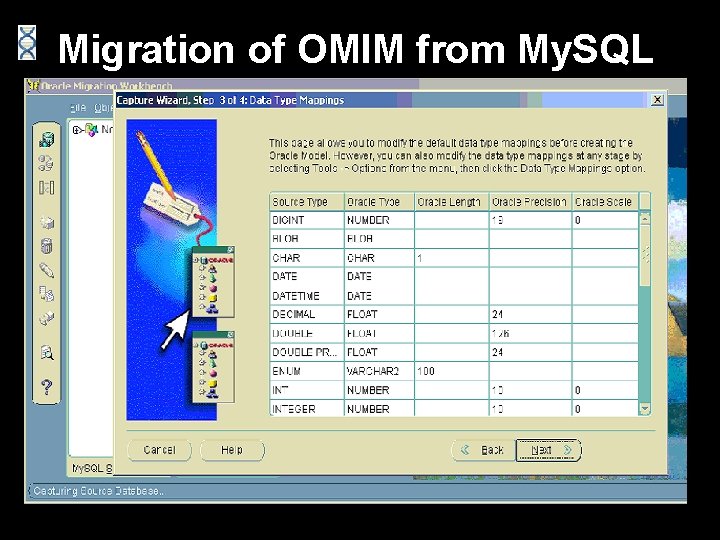Expand the tree node in Workbench navigator

tap(77, 130)
